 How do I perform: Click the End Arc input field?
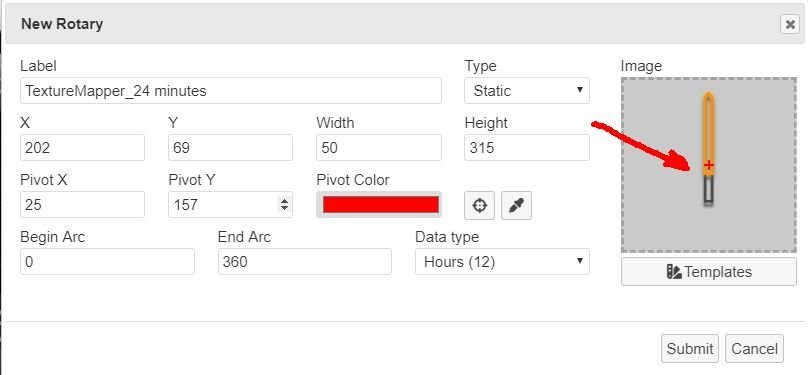coord(305,262)
